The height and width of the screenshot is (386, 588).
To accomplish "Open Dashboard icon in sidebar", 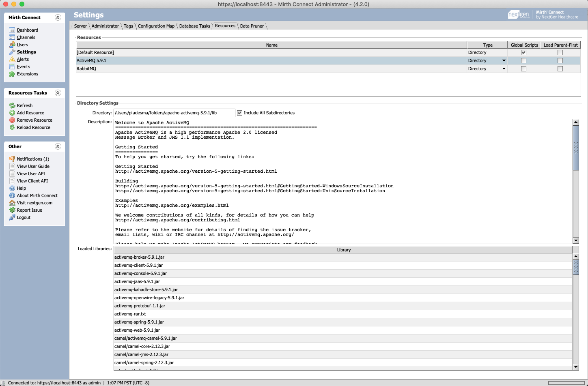I will point(12,30).
